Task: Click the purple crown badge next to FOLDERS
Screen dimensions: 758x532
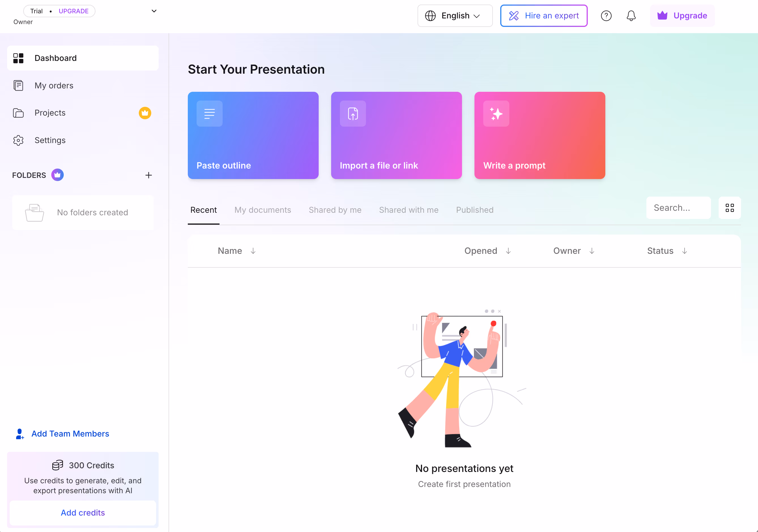Action: coord(58,175)
